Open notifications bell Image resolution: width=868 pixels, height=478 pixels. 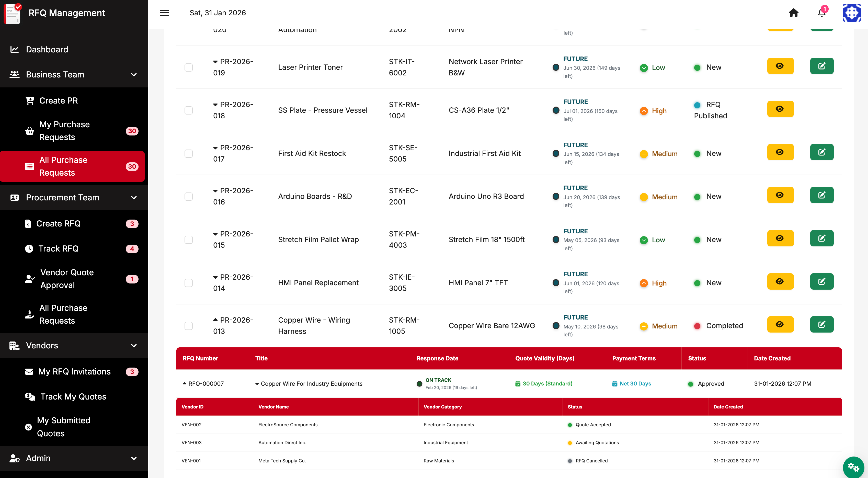click(821, 13)
